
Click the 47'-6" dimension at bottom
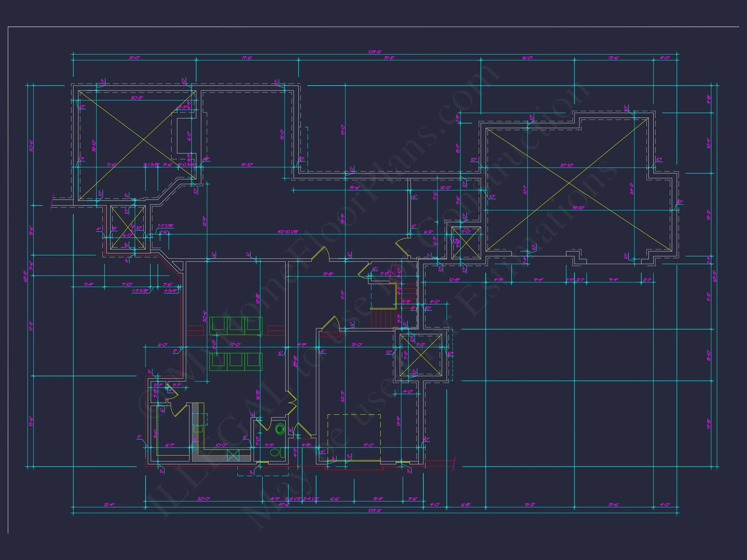[x=284, y=505]
